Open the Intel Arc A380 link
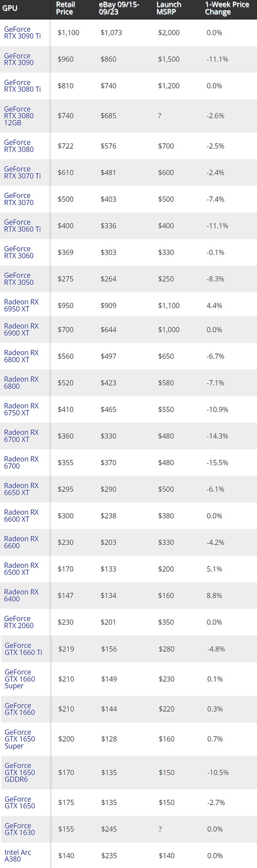The height and width of the screenshot is (868, 257). (18, 855)
